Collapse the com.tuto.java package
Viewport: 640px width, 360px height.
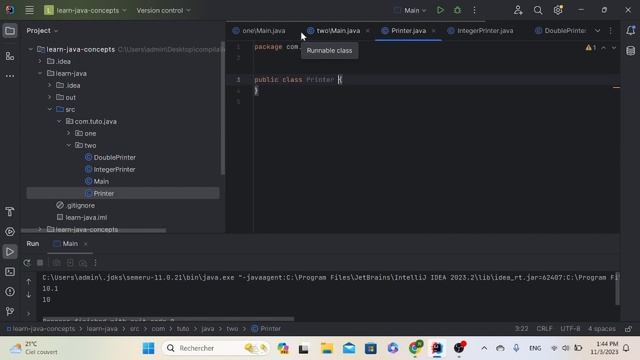coord(59,122)
